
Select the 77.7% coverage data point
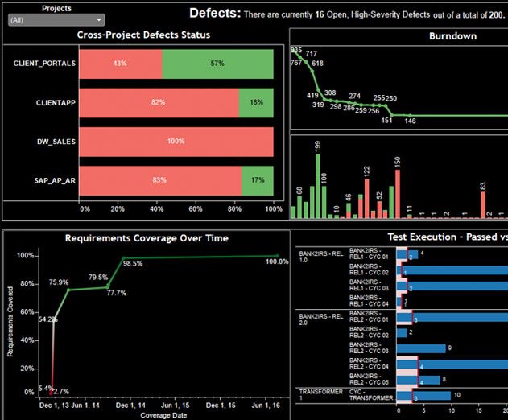[x=108, y=287]
